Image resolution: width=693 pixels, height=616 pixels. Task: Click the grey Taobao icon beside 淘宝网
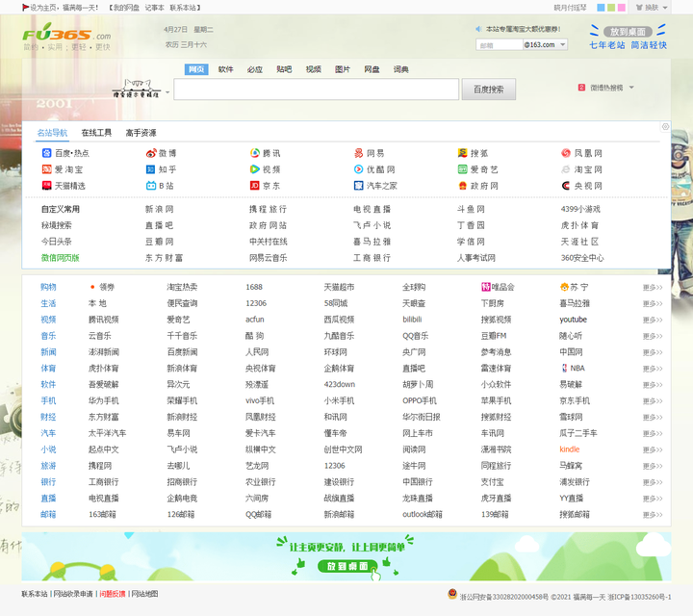coord(566,169)
